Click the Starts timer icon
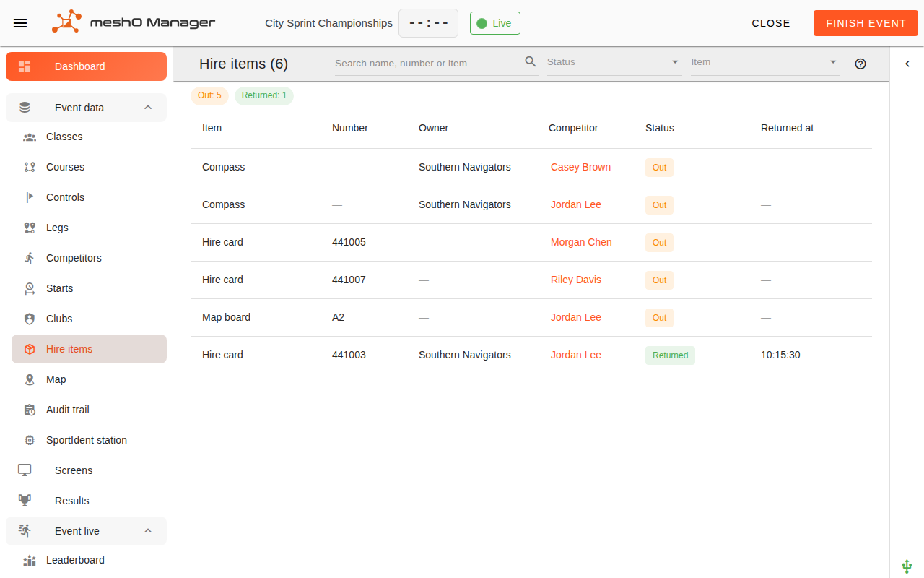 [30, 288]
